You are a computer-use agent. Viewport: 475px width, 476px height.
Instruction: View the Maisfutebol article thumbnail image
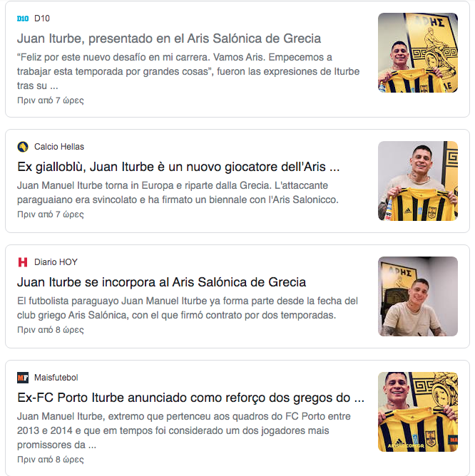418,412
